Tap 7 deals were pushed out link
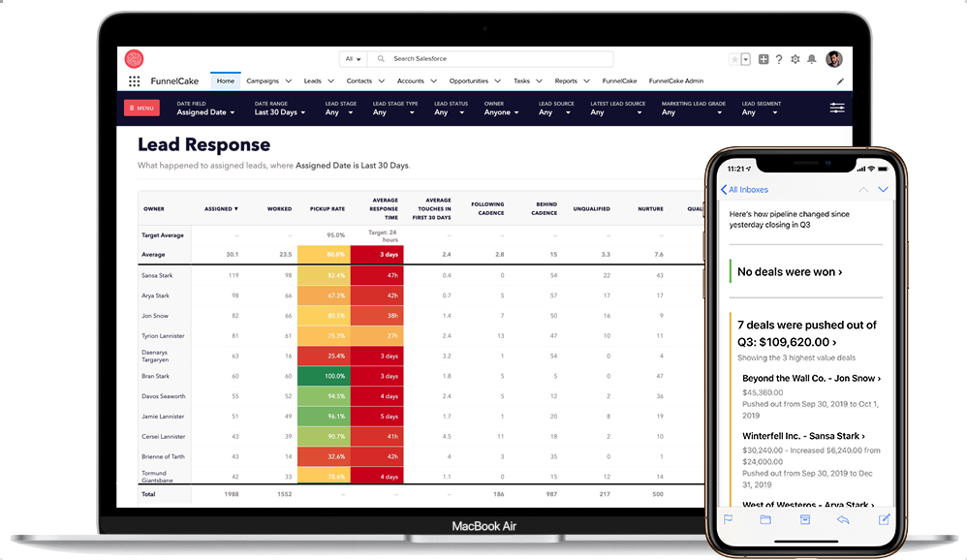Viewport: 967px width, 560px height. click(x=807, y=333)
